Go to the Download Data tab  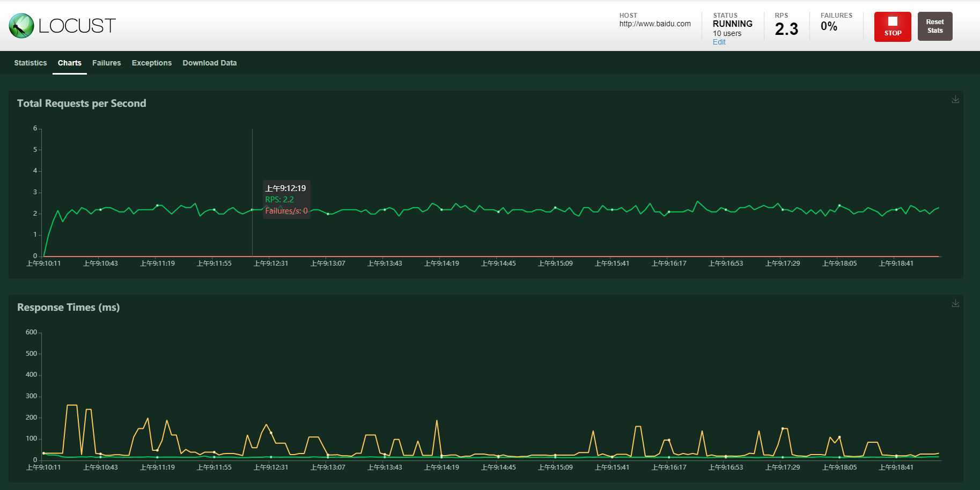pyautogui.click(x=210, y=63)
